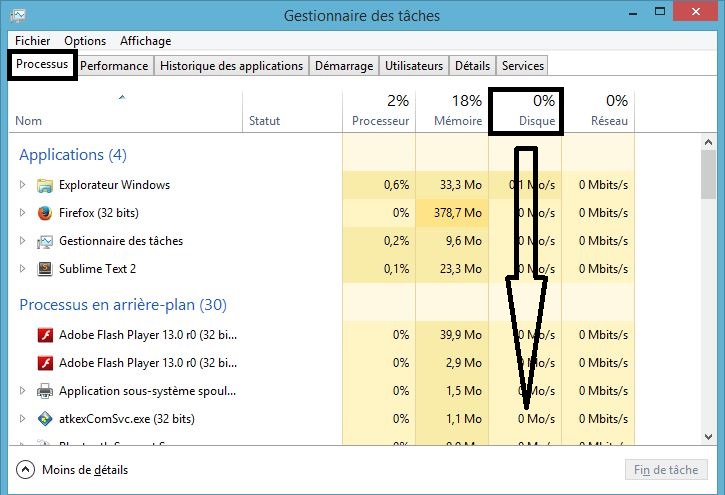Switch to the Démarrage tab
Screen dimensions: 725x495
[344, 66]
